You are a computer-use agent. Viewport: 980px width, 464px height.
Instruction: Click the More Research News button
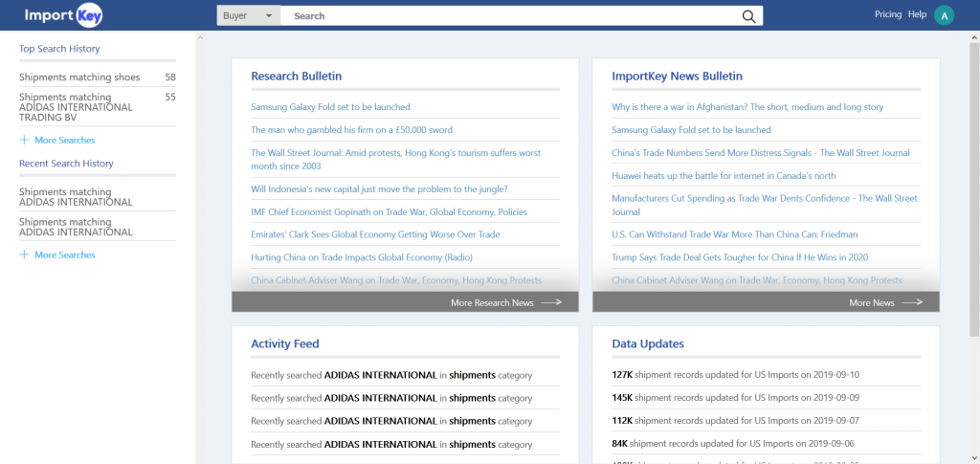[x=405, y=302]
